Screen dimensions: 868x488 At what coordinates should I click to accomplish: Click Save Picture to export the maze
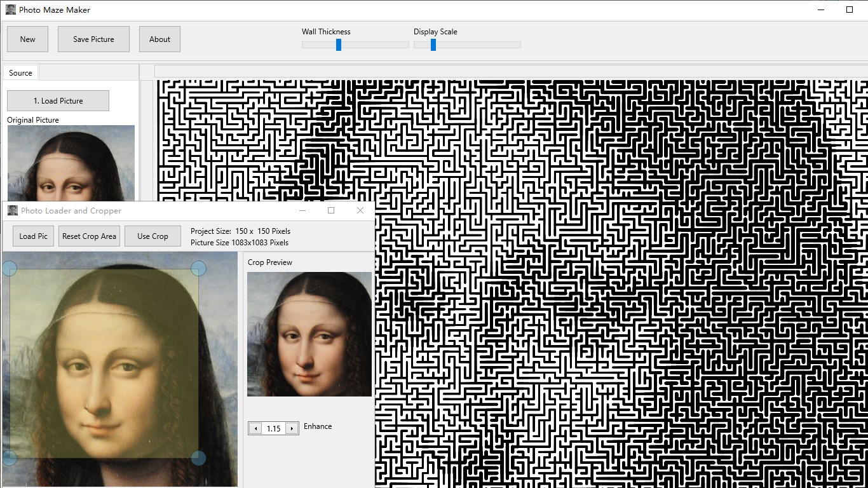(x=93, y=39)
